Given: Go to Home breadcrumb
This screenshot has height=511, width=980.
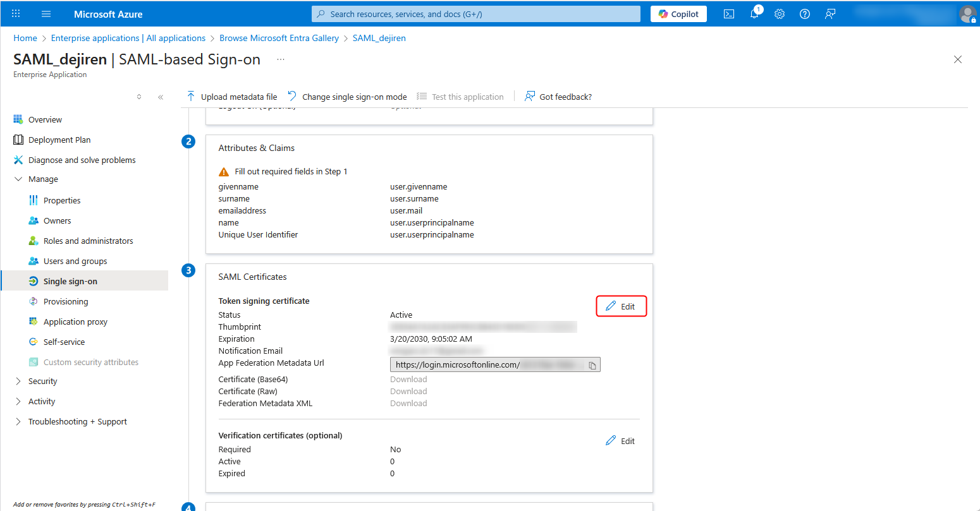Looking at the screenshot, I should coord(25,38).
